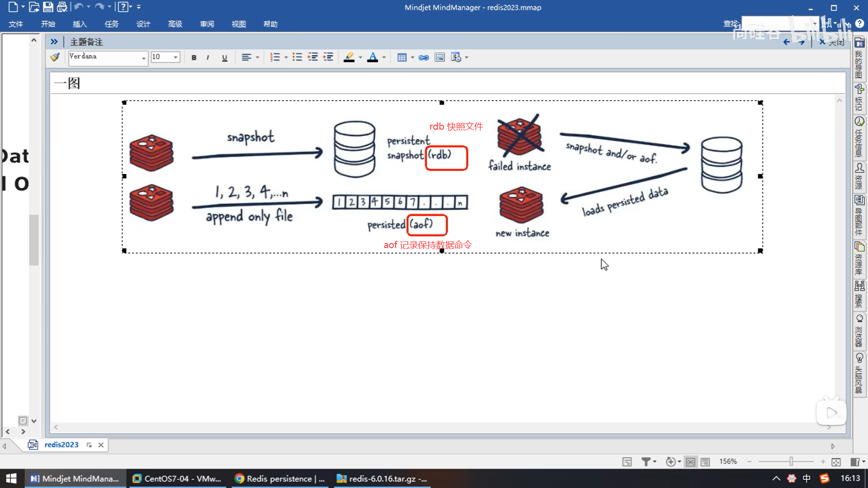868x488 pixels.
Task: Switch to Redis persistence Chrome taskbar window
Action: [x=280, y=479]
